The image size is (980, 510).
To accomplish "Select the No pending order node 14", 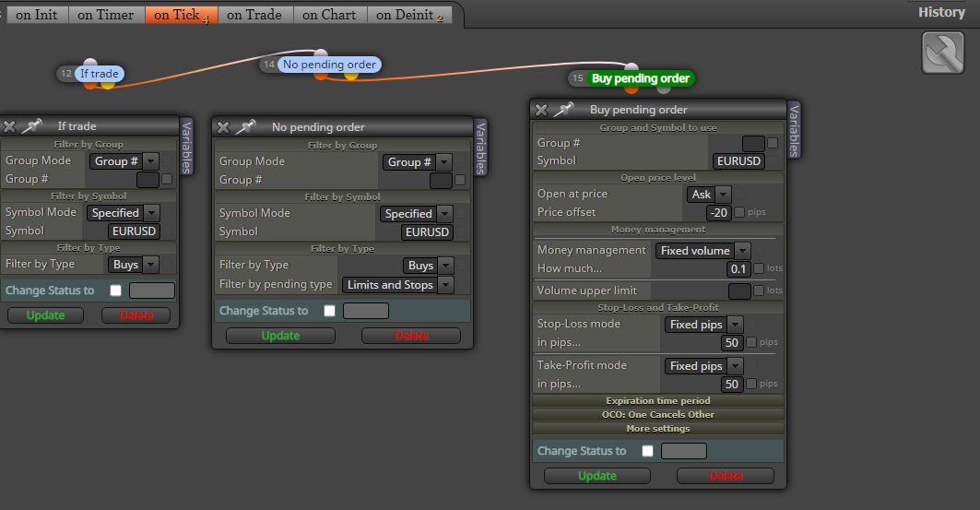I will (x=329, y=65).
